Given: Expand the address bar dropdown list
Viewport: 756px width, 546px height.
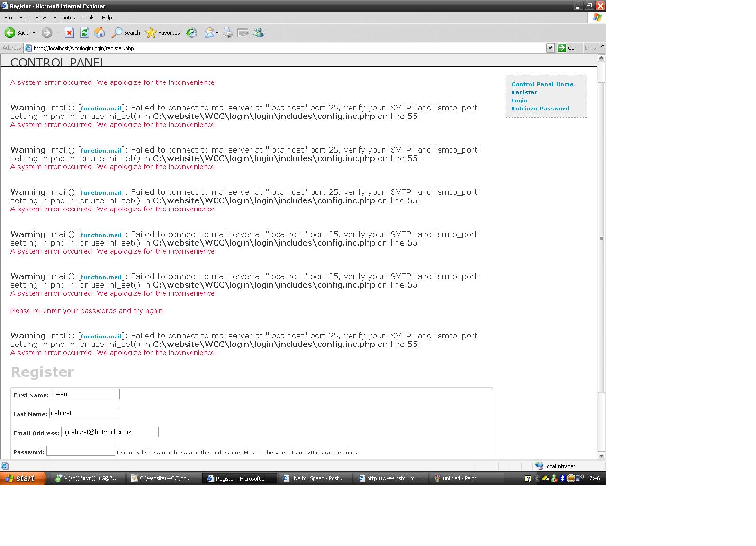Looking at the screenshot, I should [x=550, y=48].
